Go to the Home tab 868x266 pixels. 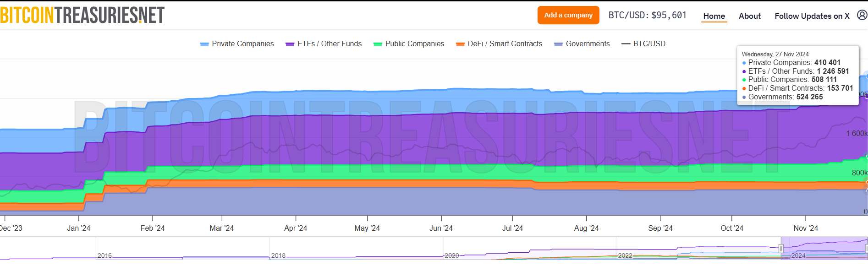coord(714,16)
